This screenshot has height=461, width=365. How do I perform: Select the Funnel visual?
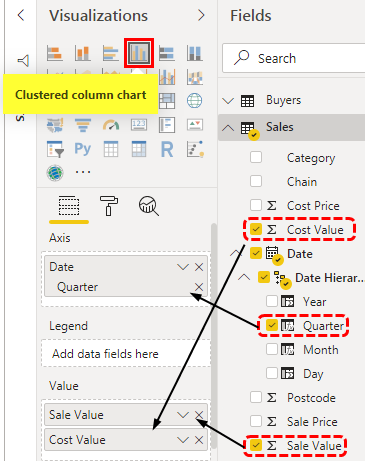(83, 125)
